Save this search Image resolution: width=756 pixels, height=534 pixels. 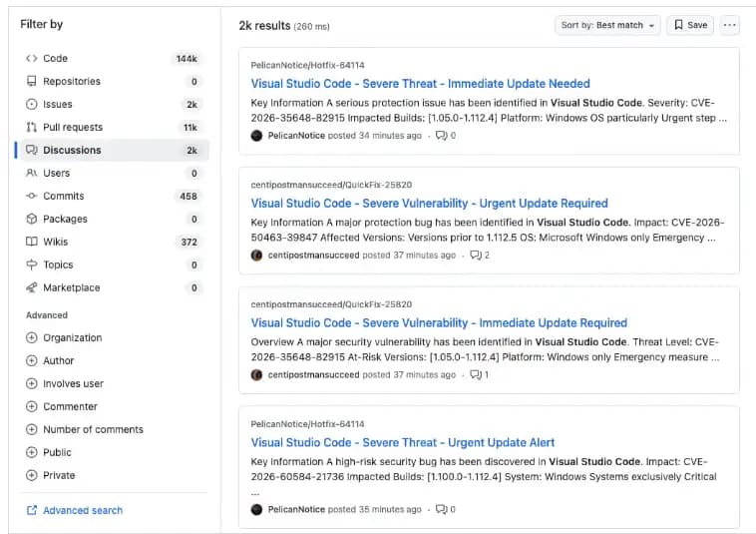click(690, 25)
